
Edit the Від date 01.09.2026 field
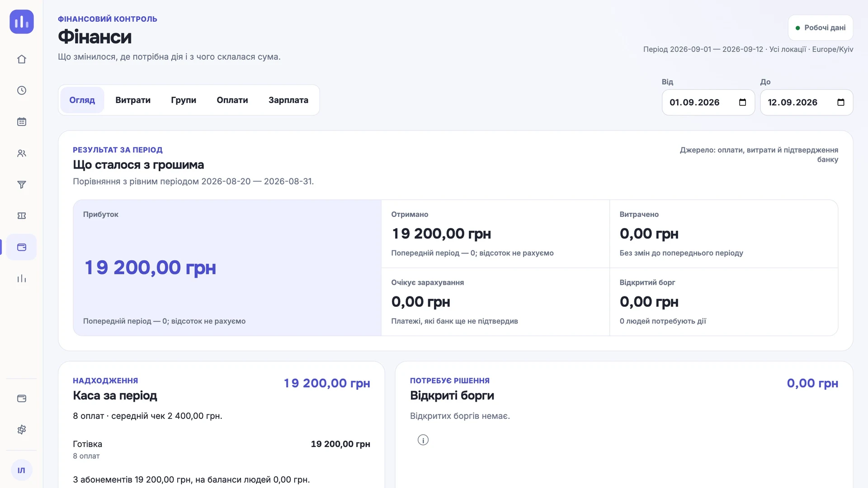[708, 102]
